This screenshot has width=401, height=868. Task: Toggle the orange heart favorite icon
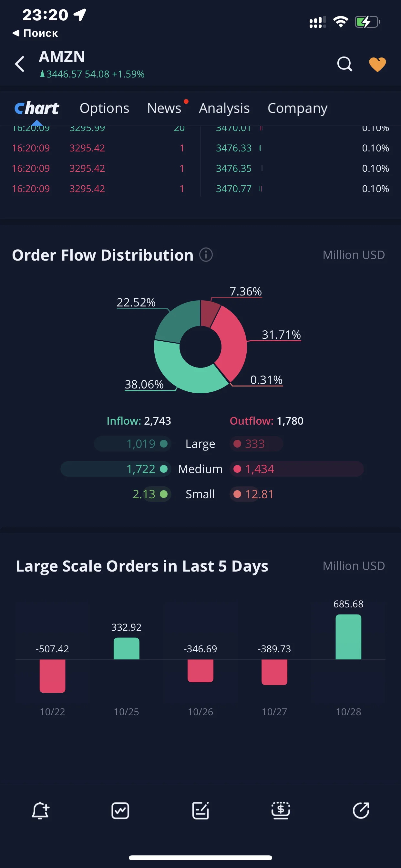click(377, 64)
